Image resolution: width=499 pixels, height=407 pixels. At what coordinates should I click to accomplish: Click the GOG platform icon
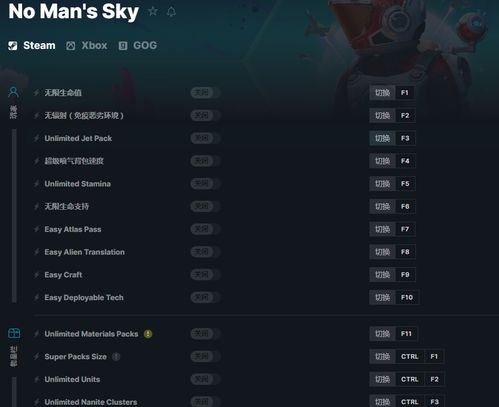(123, 46)
